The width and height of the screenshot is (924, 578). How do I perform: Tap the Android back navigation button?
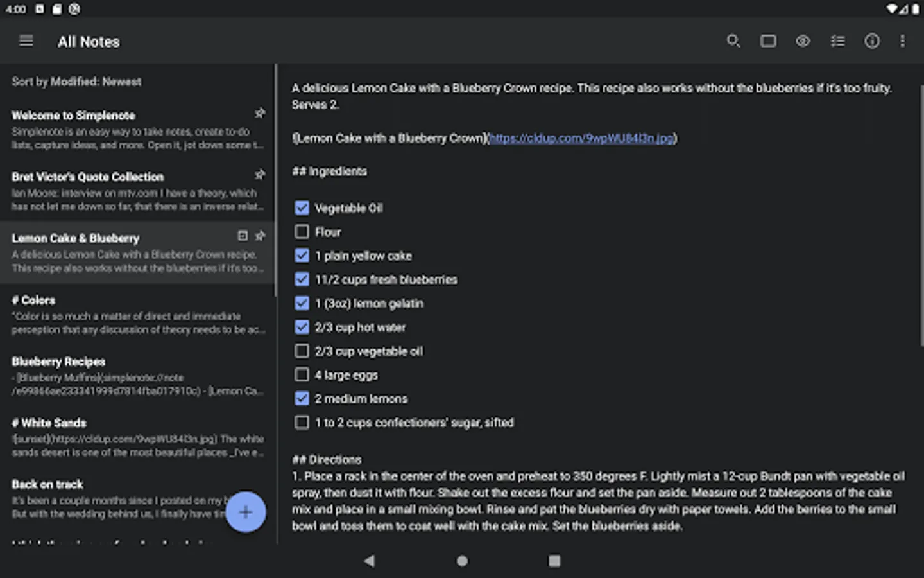(370, 561)
